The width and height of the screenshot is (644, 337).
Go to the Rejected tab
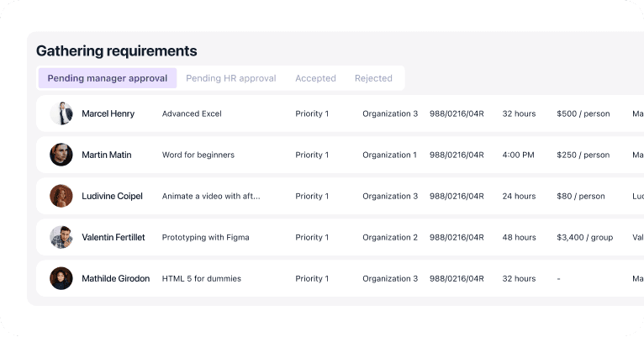point(373,78)
